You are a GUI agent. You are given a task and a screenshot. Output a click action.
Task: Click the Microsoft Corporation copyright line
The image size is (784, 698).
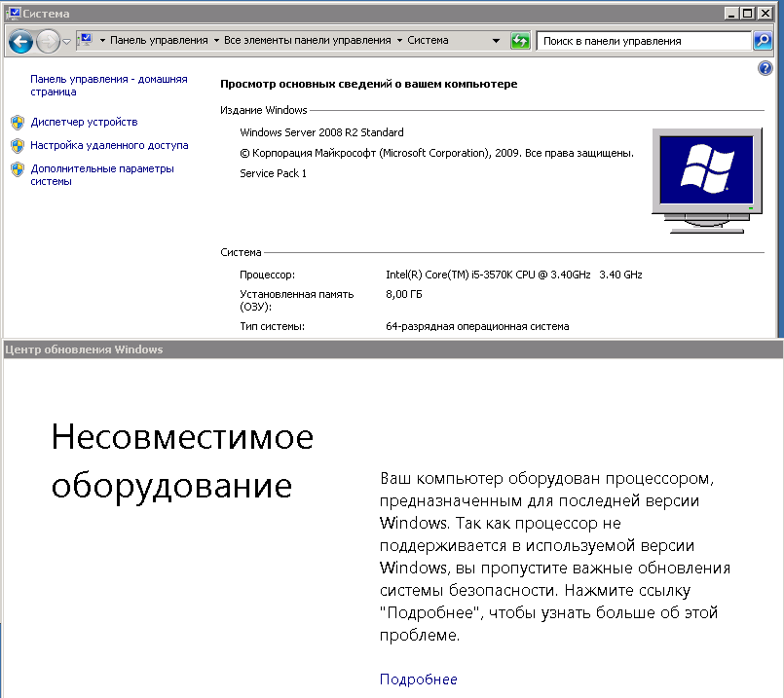click(x=436, y=153)
